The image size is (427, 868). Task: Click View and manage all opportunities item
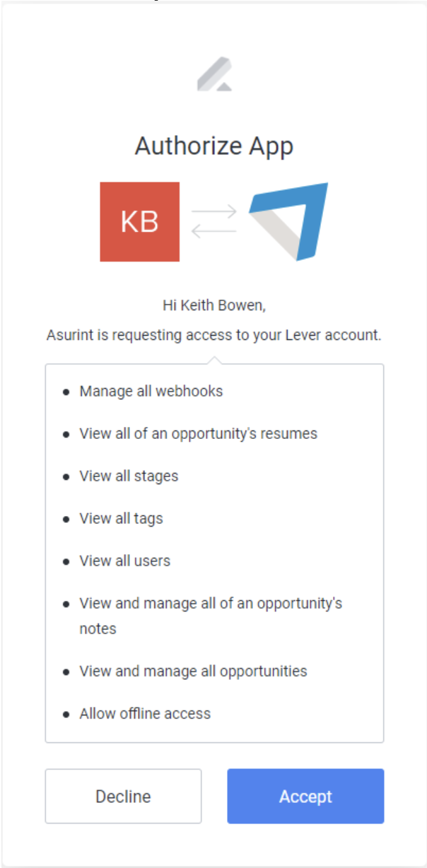(194, 671)
